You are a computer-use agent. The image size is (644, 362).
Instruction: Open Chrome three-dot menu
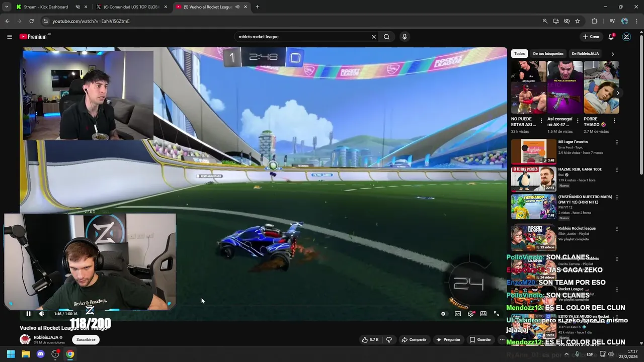[636, 21]
